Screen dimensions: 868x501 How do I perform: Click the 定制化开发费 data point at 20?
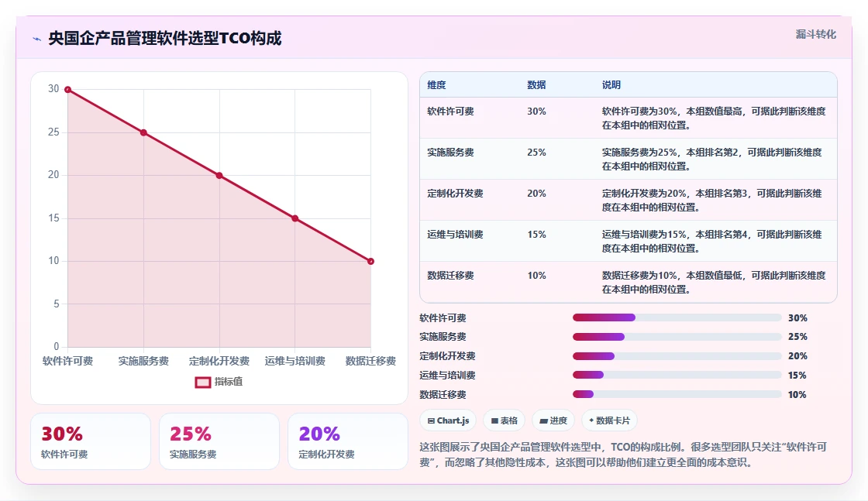point(219,175)
